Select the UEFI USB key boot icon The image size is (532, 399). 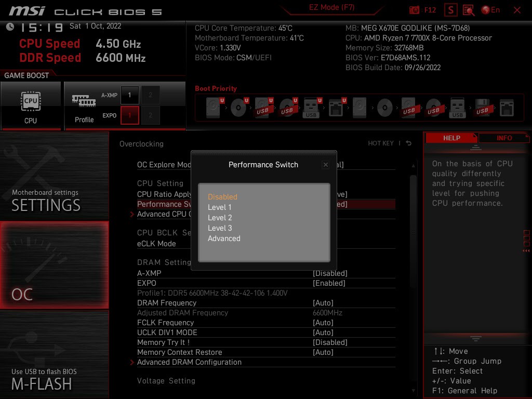click(x=311, y=108)
